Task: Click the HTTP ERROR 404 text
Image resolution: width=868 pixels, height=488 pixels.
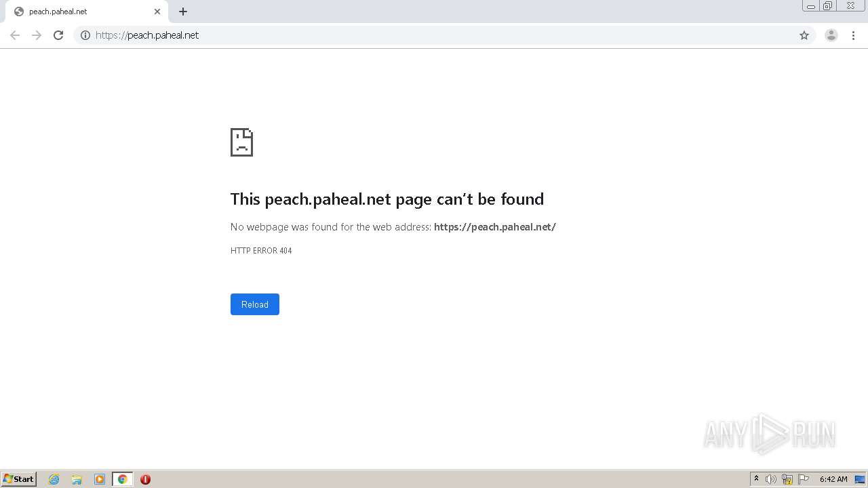Action: [x=261, y=251]
